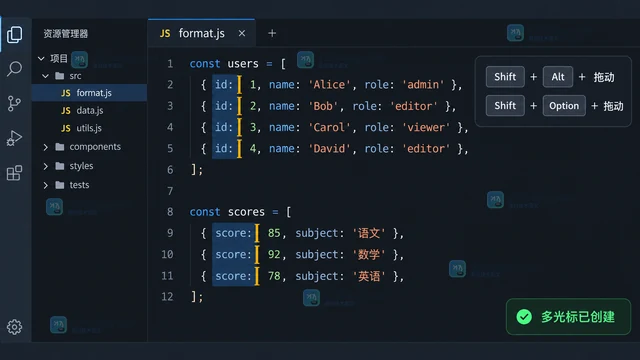Screen dimensions: 640x360
Task: Open Source Control branch icon
Action: point(14,103)
